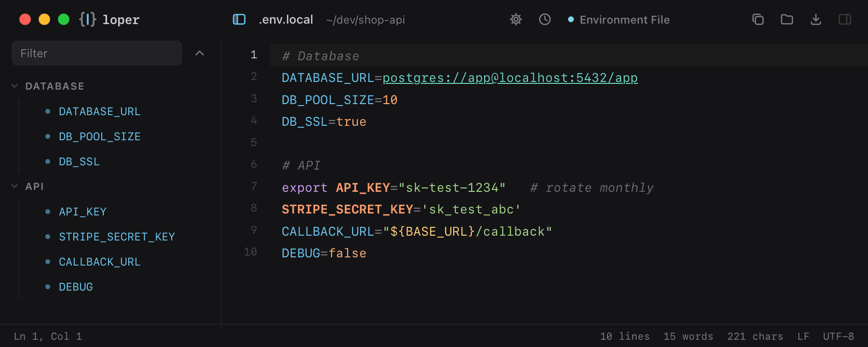Jump to API_KEY in the outline
The image size is (868, 347).
pyautogui.click(x=82, y=212)
